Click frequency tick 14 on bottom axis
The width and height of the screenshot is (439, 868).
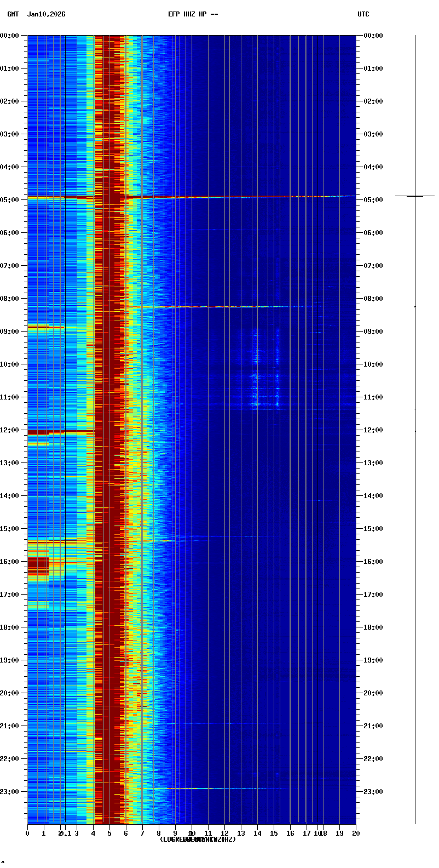click(x=257, y=833)
